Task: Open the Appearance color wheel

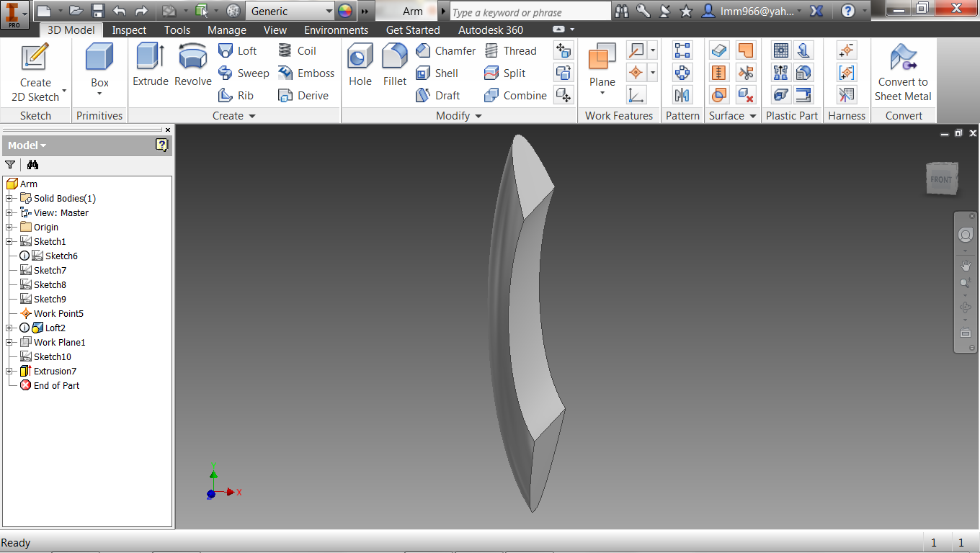Action: (x=345, y=11)
